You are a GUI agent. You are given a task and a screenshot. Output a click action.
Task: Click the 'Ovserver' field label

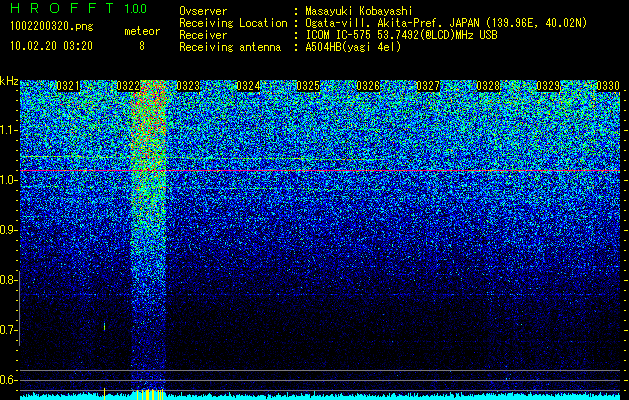[x=203, y=11]
